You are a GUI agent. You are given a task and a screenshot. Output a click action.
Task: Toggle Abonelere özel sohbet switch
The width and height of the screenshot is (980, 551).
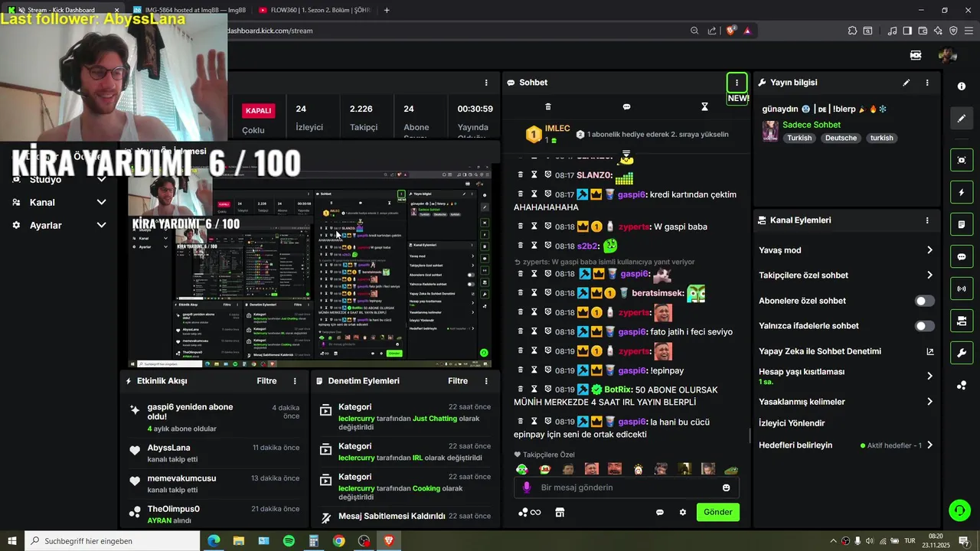pyautogui.click(x=925, y=301)
